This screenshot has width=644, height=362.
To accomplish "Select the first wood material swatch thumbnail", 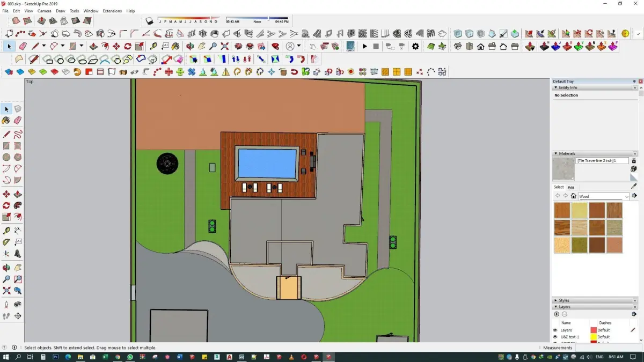I will (x=562, y=210).
